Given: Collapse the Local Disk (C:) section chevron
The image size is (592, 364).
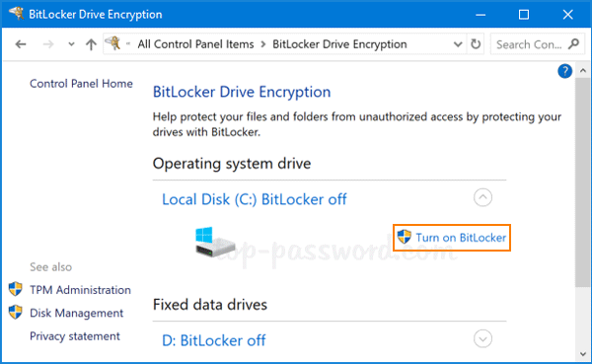Looking at the screenshot, I should pyautogui.click(x=482, y=197).
